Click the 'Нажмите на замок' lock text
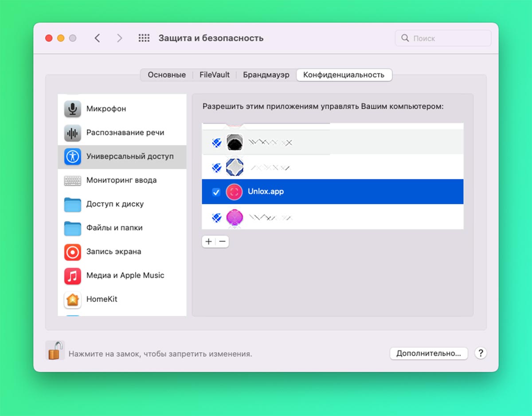The height and width of the screenshot is (416, 532). point(160,354)
